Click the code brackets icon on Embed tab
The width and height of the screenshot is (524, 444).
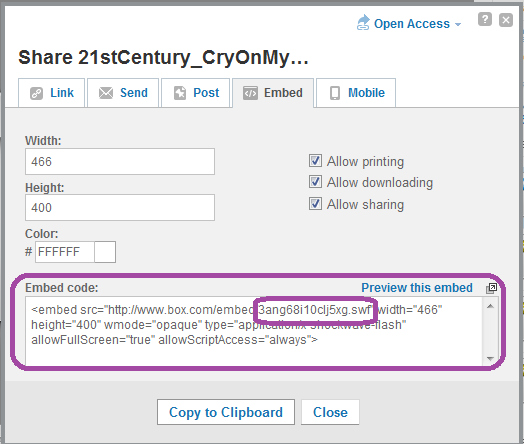[x=250, y=93]
